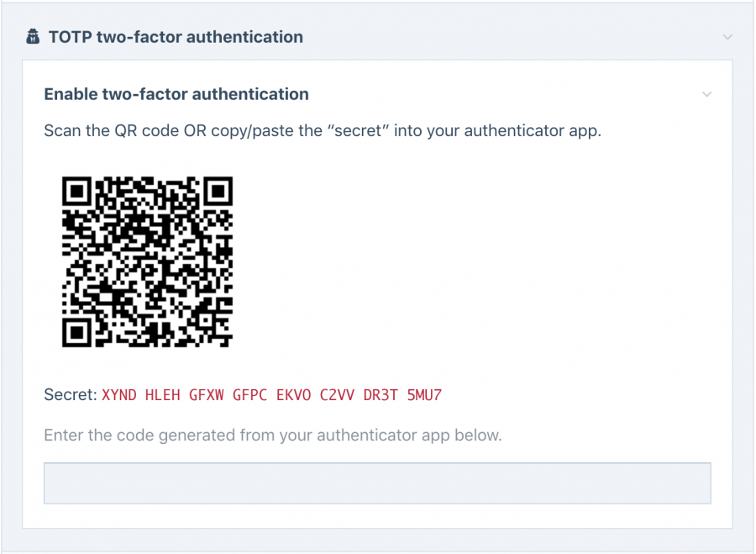Click the EKVO secret code group
This screenshot has width=756, height=554.
(x=294, y=395)
